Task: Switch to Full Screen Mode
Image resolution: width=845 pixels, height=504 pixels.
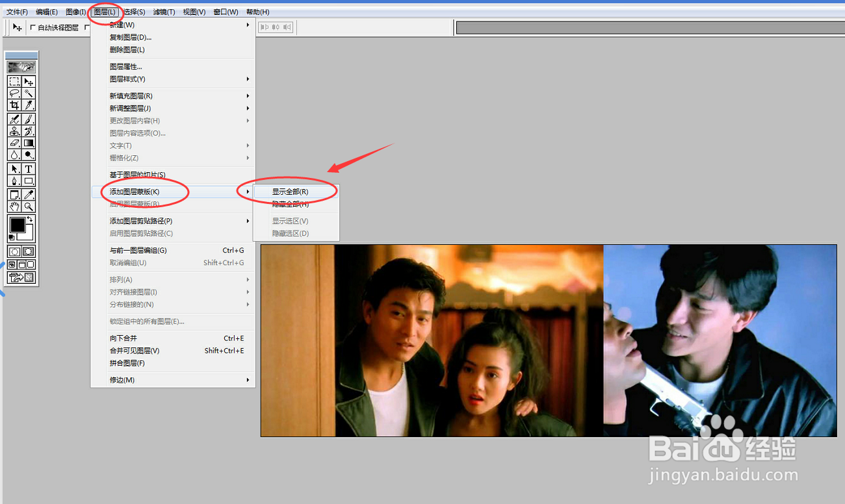Action: 31,264
